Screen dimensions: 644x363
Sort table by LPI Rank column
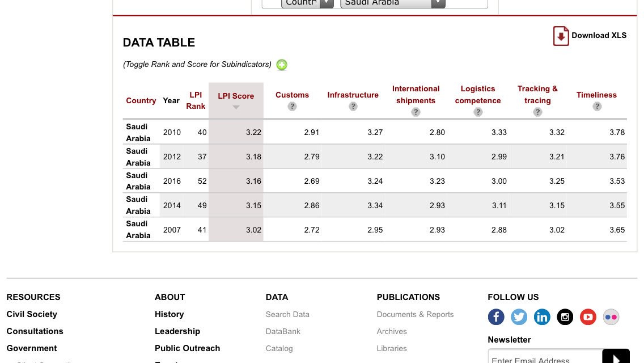click(x=196, y=101)
